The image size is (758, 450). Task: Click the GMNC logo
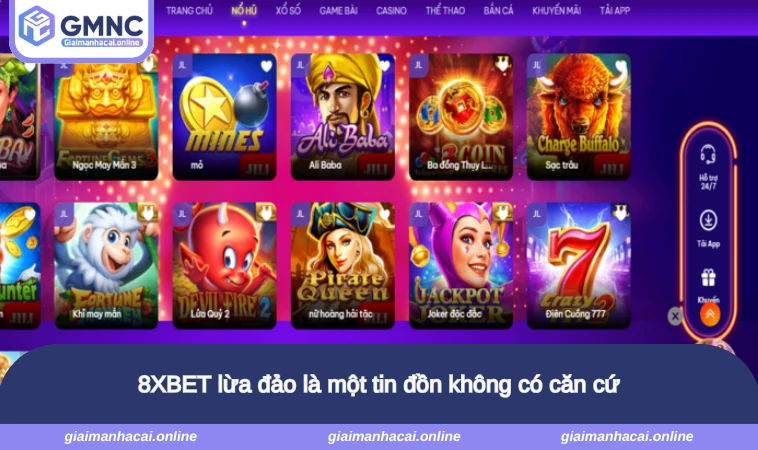[81, 27]
